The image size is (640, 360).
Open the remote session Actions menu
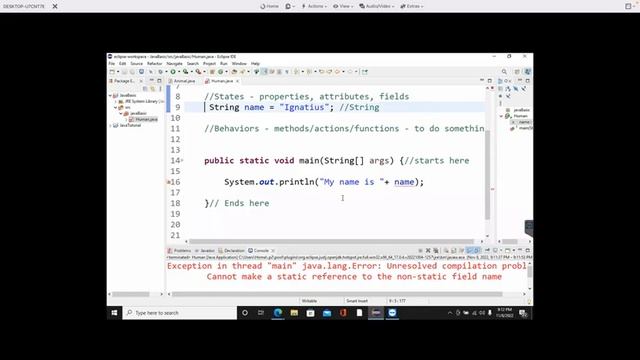(x=314, y=6)
